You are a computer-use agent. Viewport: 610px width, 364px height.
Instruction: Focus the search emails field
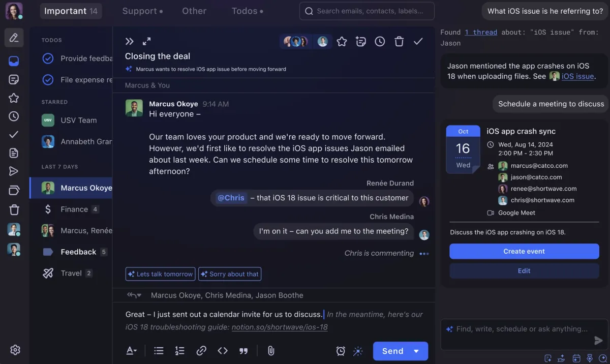pyautogui.click(x=367, y=11)
